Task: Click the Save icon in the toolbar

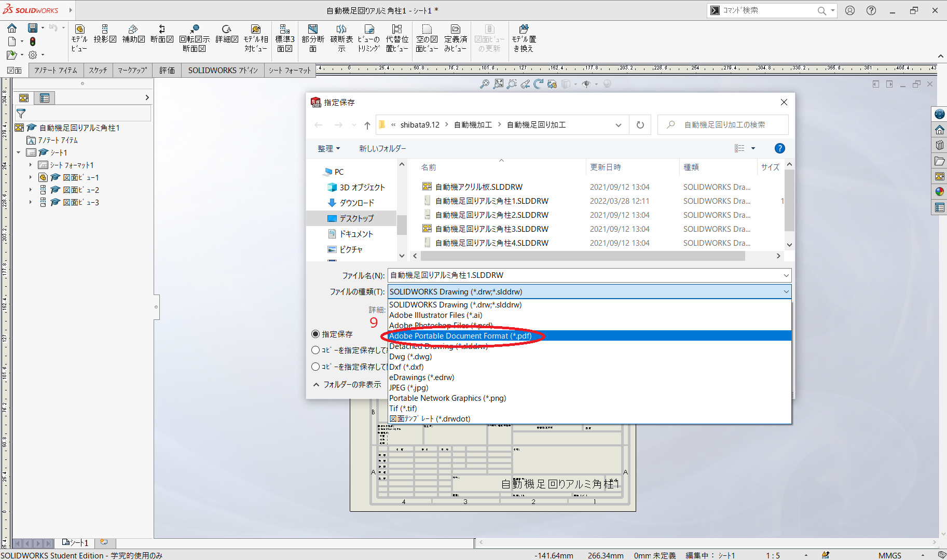Action: pos(32,28)
